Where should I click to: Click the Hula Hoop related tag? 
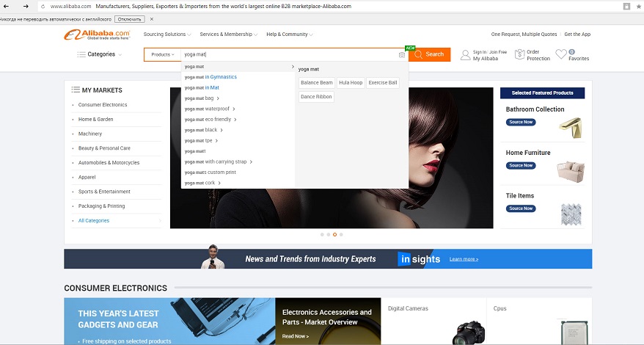pyautogui.click(x=351, y=83)
